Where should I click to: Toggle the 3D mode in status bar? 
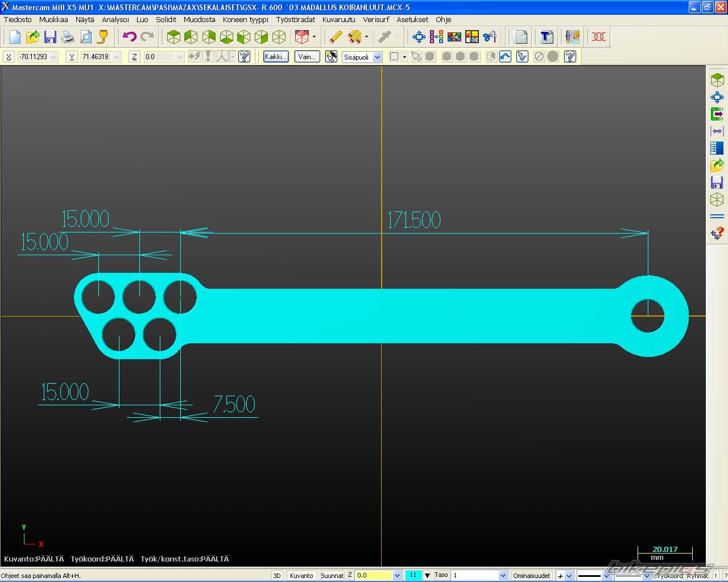[277, 575]
